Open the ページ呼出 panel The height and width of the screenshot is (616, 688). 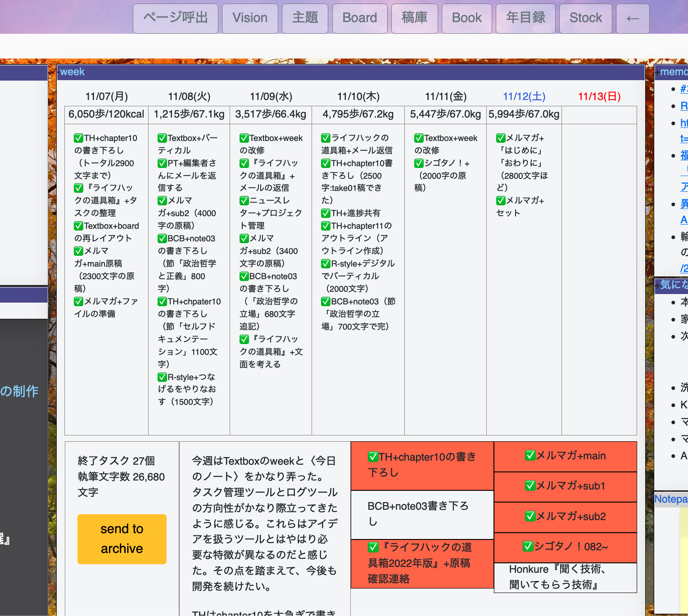click(175, 18)
